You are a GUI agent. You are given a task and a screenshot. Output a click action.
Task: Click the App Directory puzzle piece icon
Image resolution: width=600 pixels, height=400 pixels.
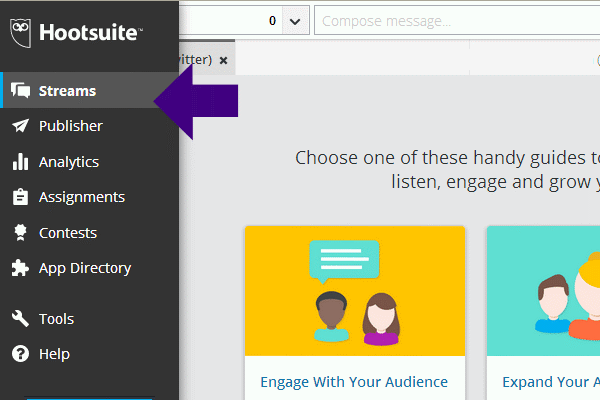click(20, 268)
